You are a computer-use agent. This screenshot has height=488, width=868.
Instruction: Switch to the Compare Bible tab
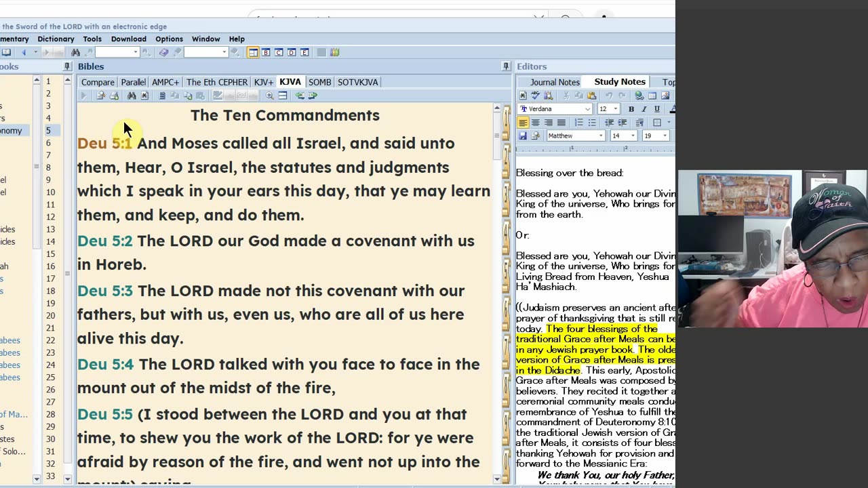(x=98, y=82)
